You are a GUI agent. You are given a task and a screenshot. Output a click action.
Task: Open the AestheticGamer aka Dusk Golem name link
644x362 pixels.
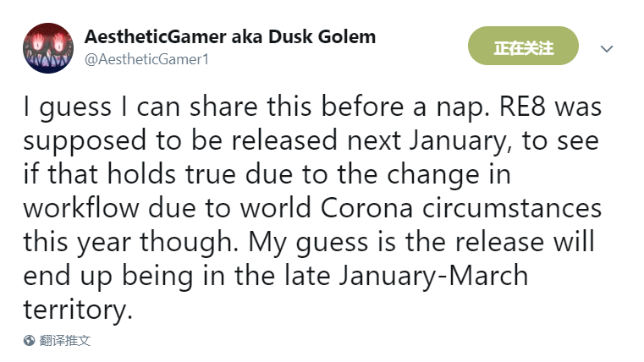pos(230,36)
